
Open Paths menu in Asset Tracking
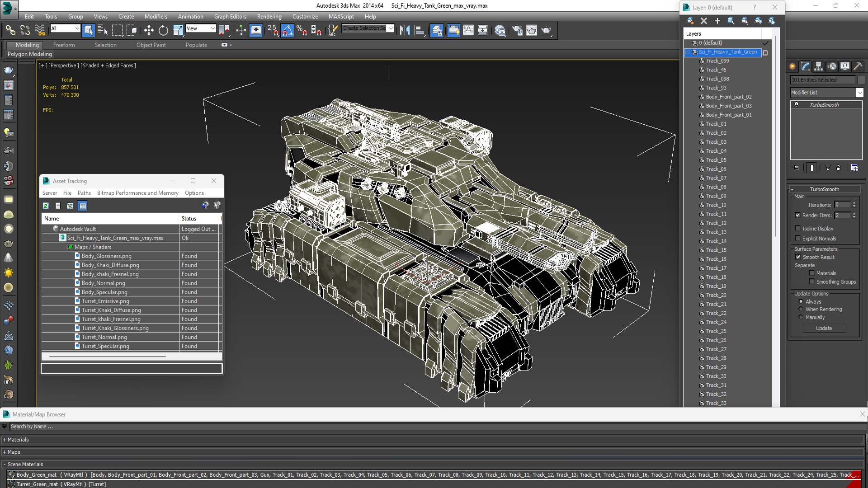coord(84,193)
